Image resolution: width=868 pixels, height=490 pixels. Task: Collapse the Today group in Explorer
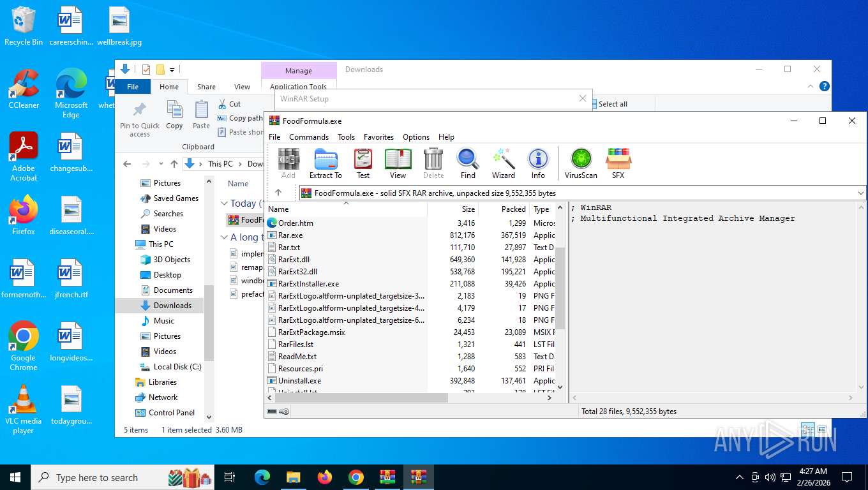coord(224,204)
